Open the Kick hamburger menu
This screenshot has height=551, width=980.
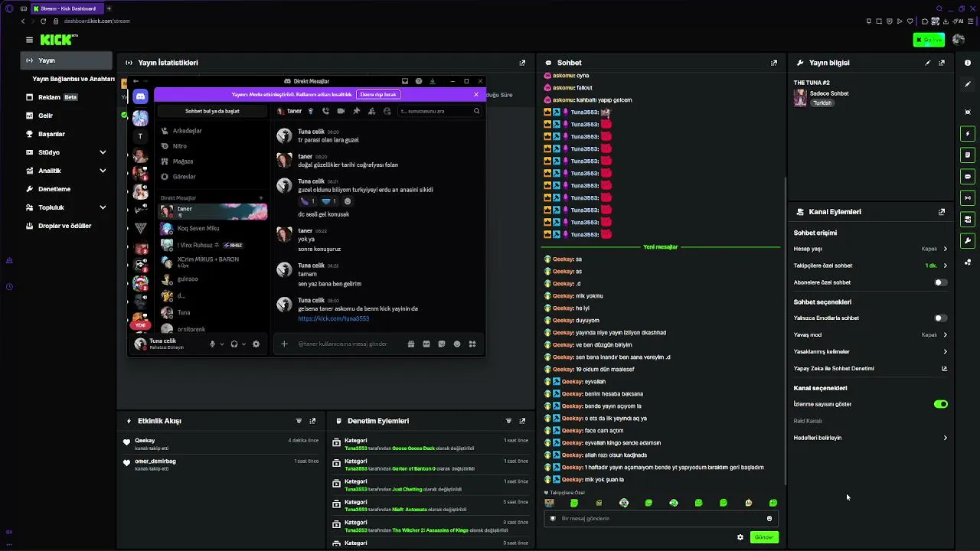29,40
